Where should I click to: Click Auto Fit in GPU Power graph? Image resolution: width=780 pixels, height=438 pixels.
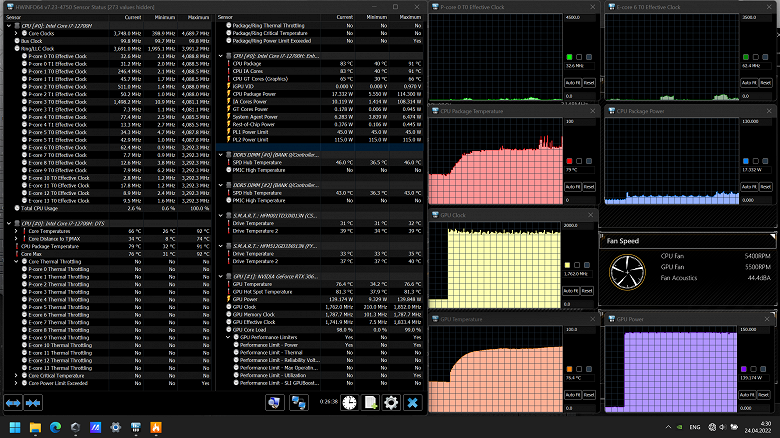pyautogui.click(x=747, y=395)
